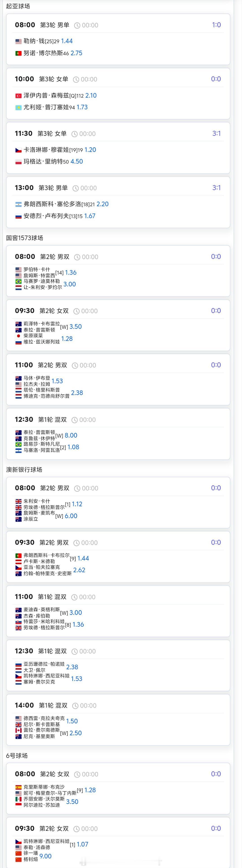Open the 国窖1573球场 court section heading

(25, 238)
